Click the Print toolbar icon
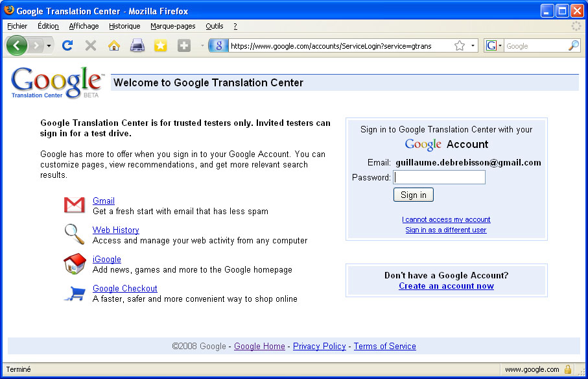This screenshot has height=379, width=588. point(137,46)
